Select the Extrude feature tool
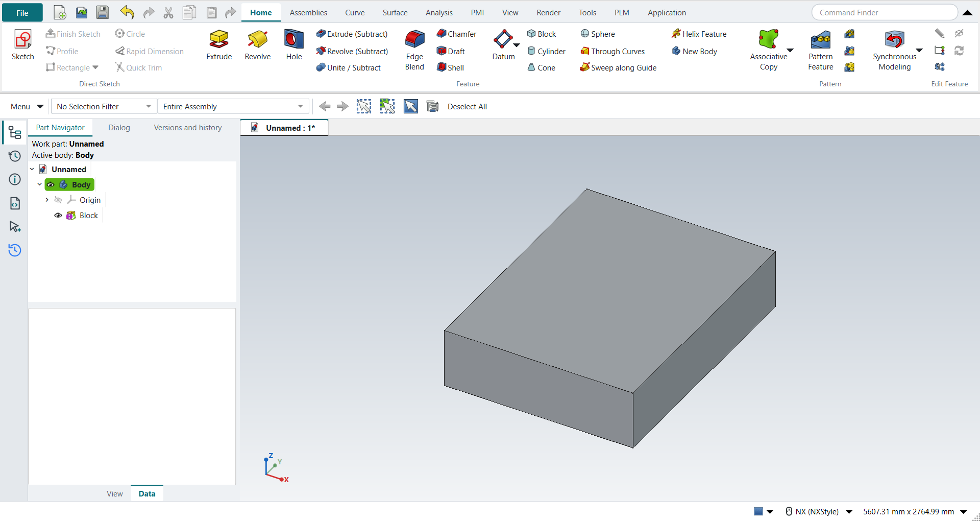Image resolution: width=980 pixels, height=521 pixels. click(219, 45)
